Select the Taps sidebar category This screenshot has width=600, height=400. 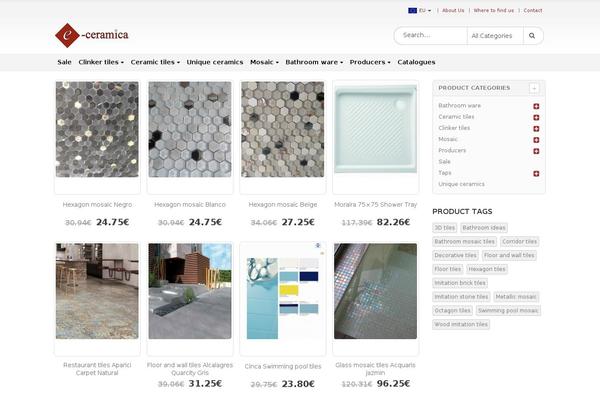445,173
